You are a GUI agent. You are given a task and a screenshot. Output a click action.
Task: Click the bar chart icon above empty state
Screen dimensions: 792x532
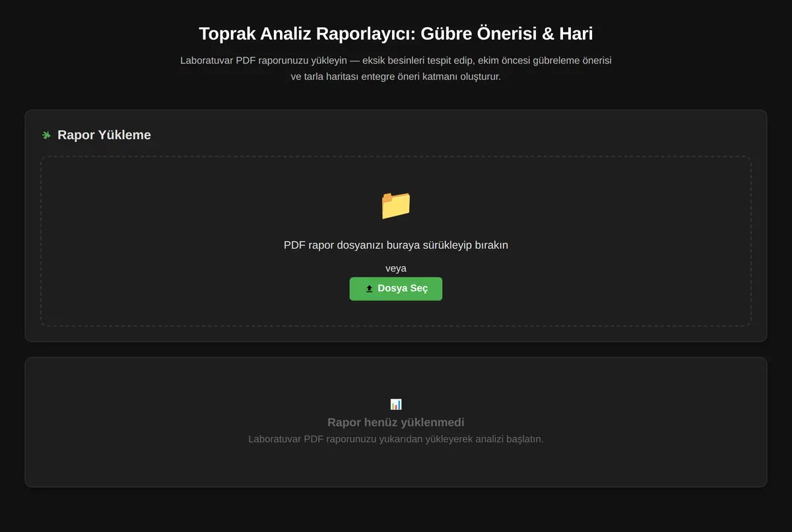coord(396,404)
